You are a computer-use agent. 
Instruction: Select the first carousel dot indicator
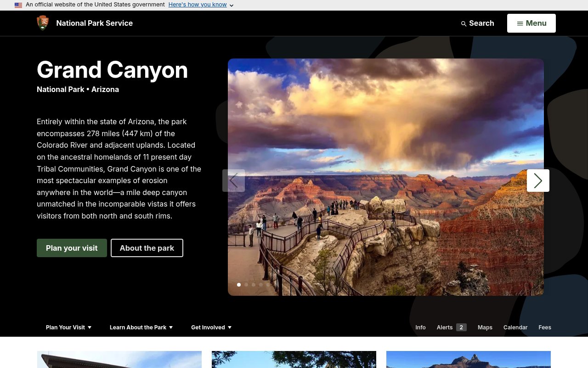(x=239, y=285)
